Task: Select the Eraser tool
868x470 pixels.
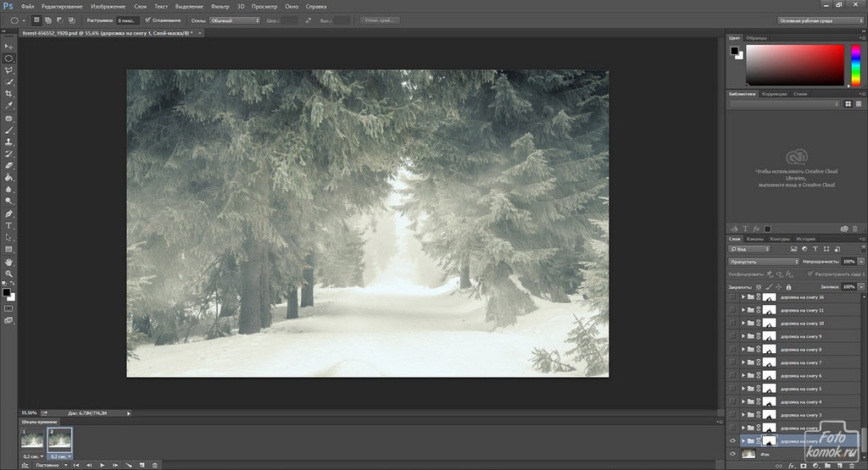Action: coord(8,165)
